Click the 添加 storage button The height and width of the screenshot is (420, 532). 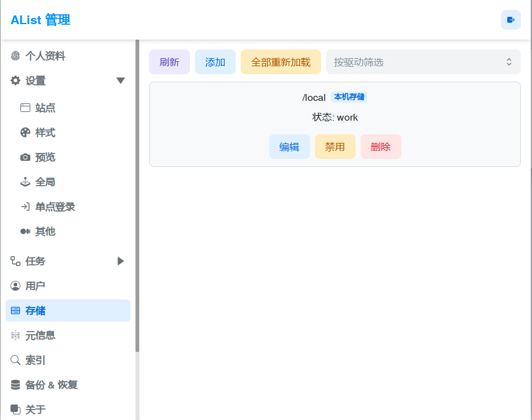pos(215,62)
